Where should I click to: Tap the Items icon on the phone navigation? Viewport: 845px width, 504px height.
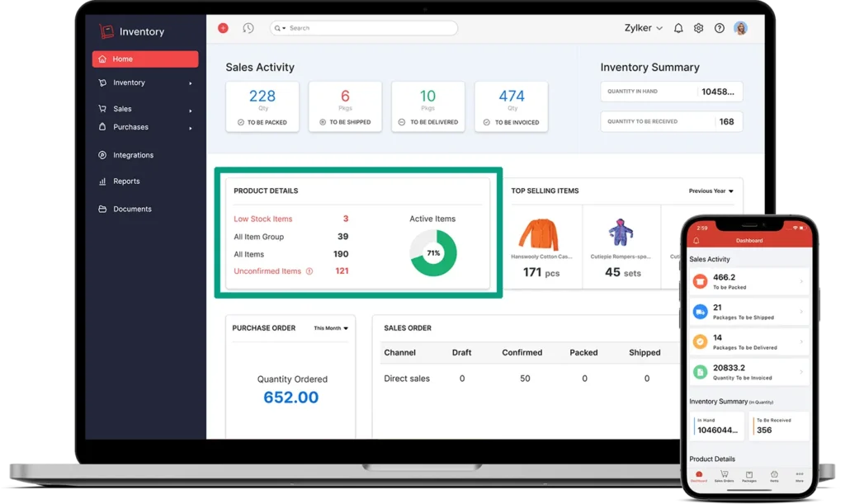click(x=773, y=477)
